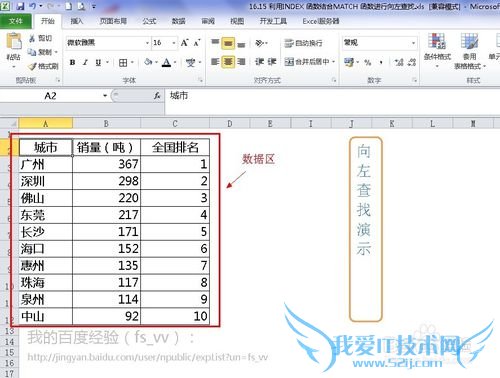Click the phonetic guide (文) icon
The image size is (500, 378).
pos(191,62)
